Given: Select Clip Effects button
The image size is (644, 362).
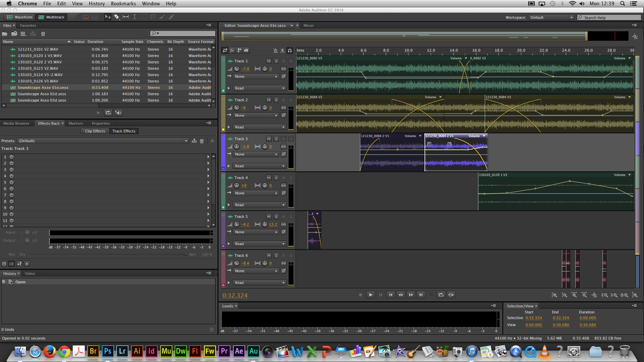Looking at the screenshot, I should click(95, 131).
